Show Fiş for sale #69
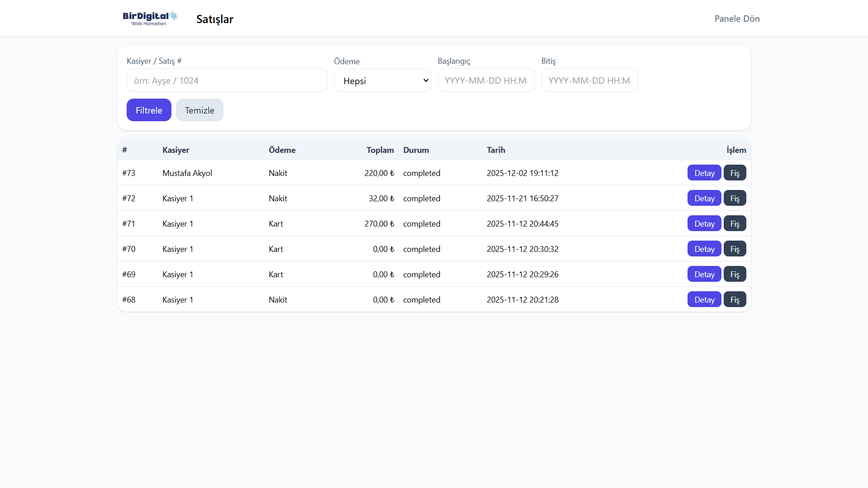868x488 pixels. [735, 274]
